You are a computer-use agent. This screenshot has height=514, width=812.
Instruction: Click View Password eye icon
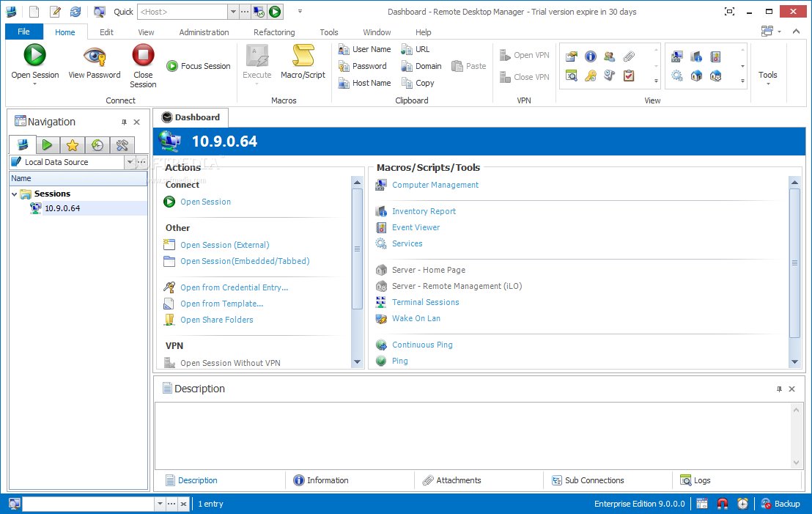pos(95,56)
